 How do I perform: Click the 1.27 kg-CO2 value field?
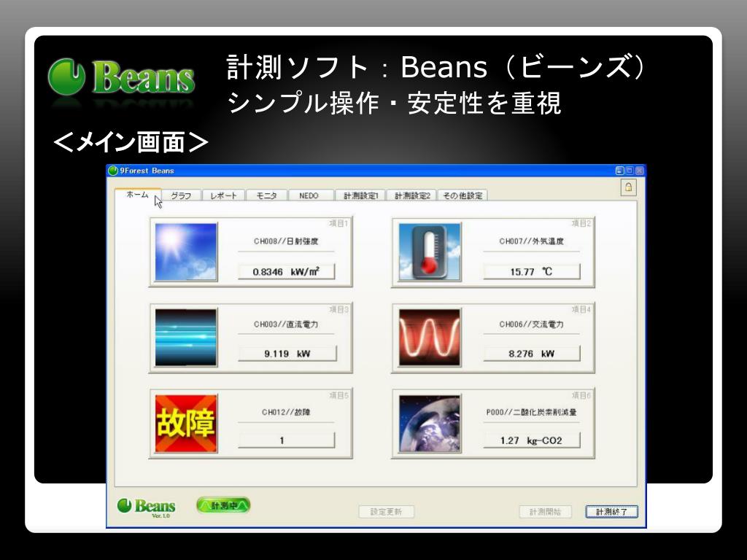point(532,440)
